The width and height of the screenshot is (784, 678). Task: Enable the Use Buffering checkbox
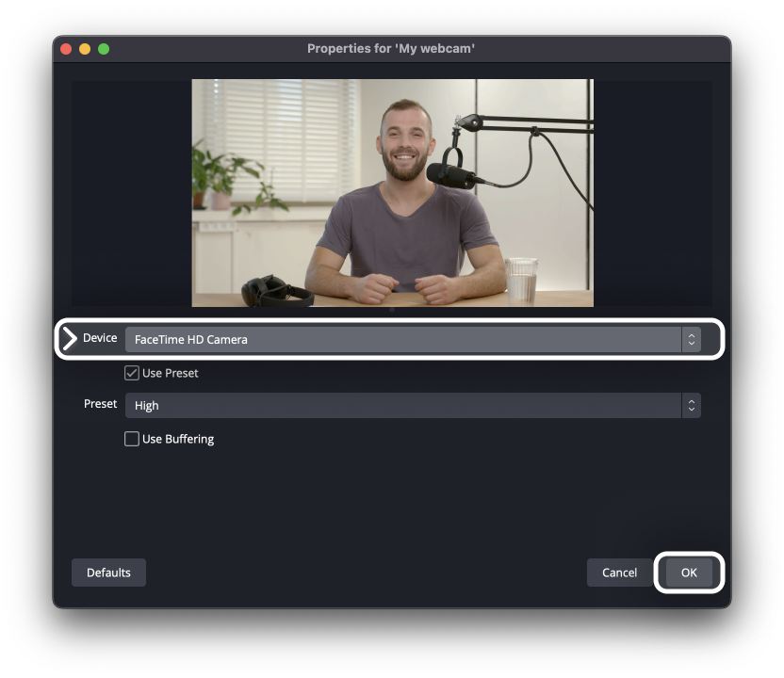pyautogui.click(x=132, y=439)
